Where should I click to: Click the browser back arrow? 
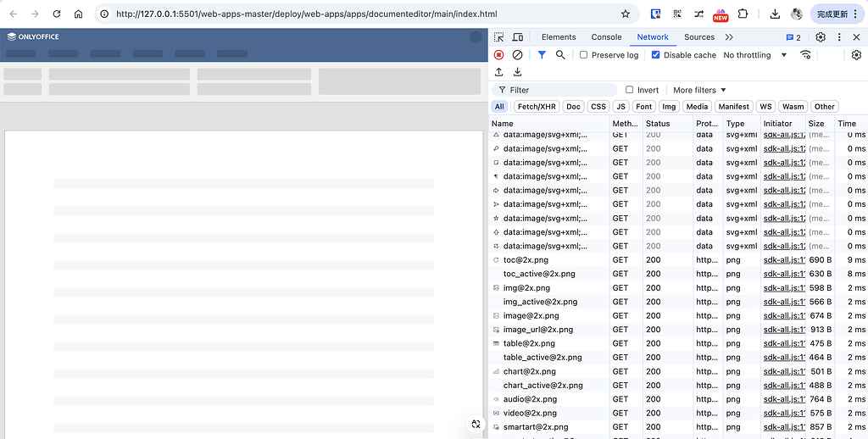point(14,14)
